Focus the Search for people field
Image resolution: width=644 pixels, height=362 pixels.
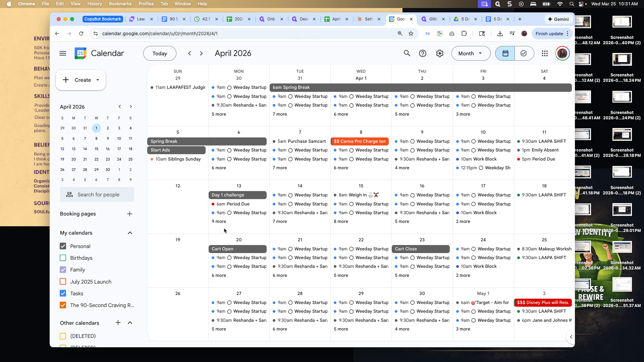97,194
